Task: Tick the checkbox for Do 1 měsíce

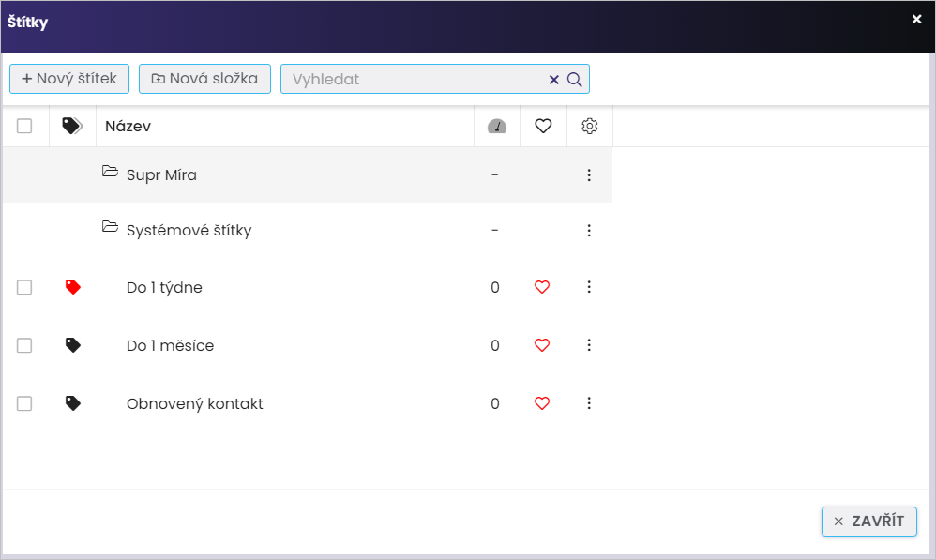Action: tap(24, 345)
